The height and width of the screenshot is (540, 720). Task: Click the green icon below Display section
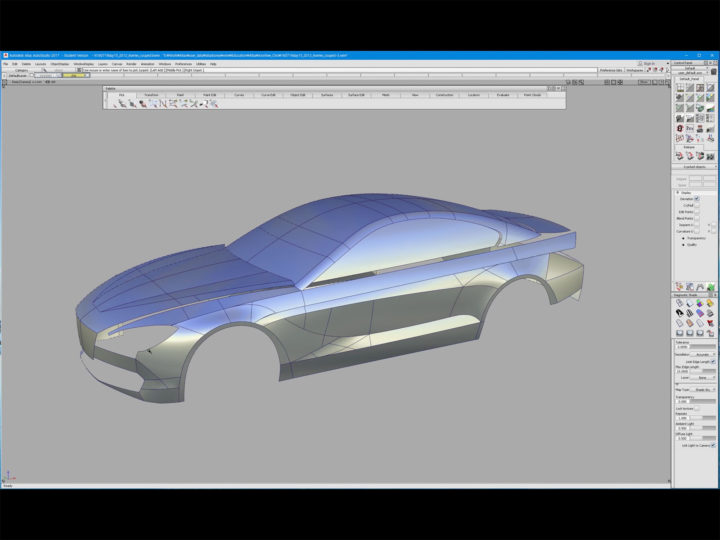711,287
